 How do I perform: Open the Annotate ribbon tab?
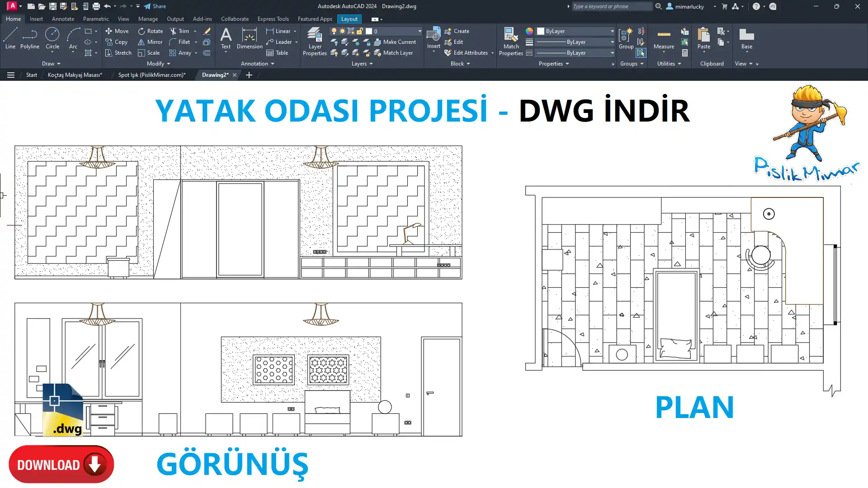click(x=63, y=19)
